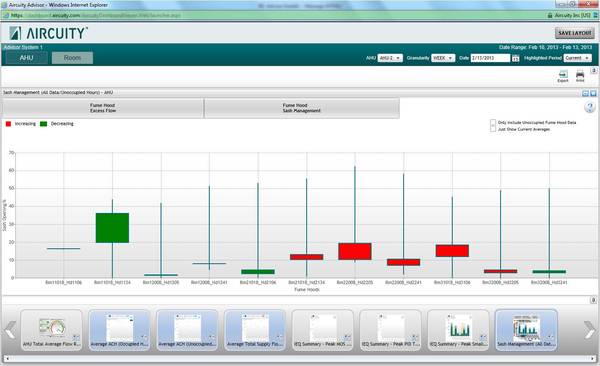This screenshot has height=366, width=600.
Task: Open AHU Total Average Flow thumbnail
Action: tap(51, 330)
